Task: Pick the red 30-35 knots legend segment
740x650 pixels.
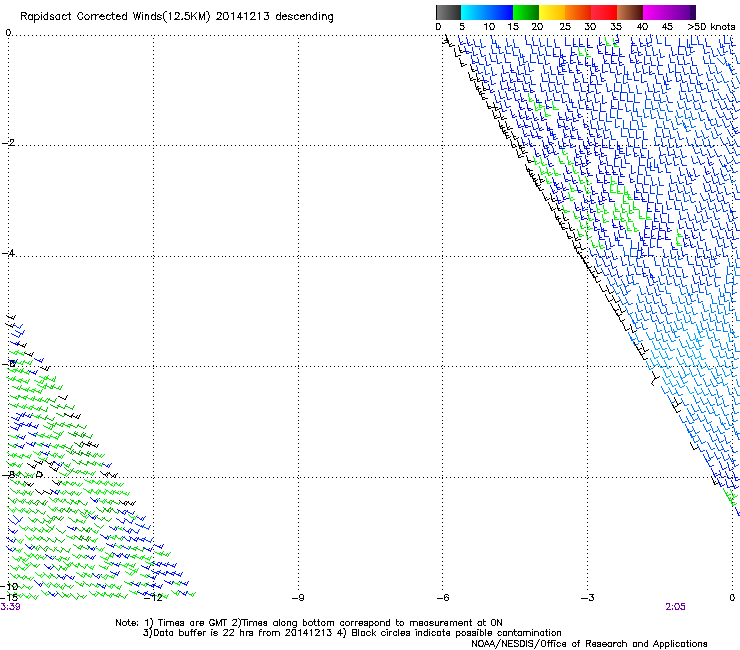Action: 604,12
